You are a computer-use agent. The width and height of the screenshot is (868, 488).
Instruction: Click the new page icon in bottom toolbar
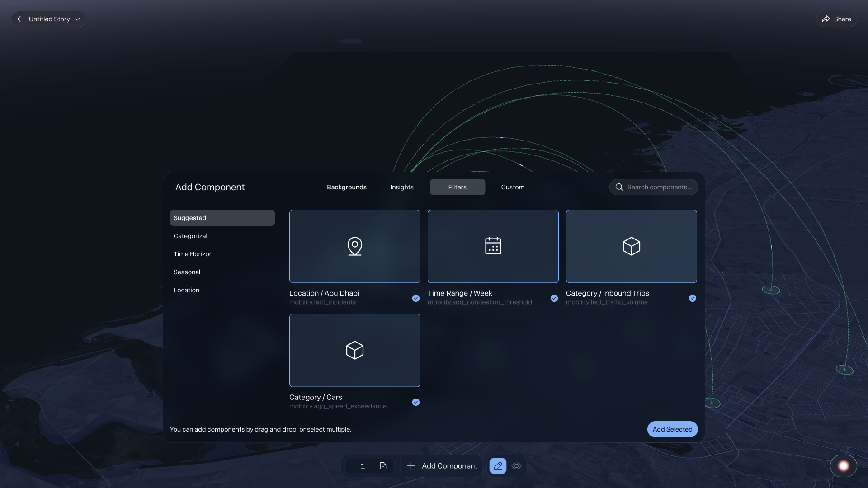tap(383, 466)
